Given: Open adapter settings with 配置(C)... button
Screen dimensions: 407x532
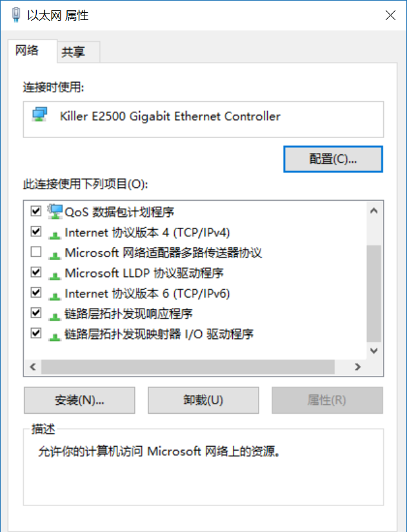Looking at the screenshot, I should point(333,159).
